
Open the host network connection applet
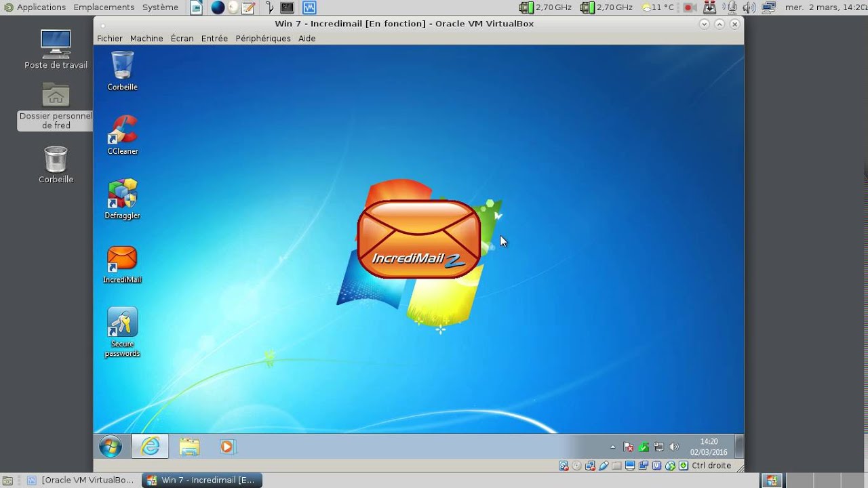click(769, 7)
